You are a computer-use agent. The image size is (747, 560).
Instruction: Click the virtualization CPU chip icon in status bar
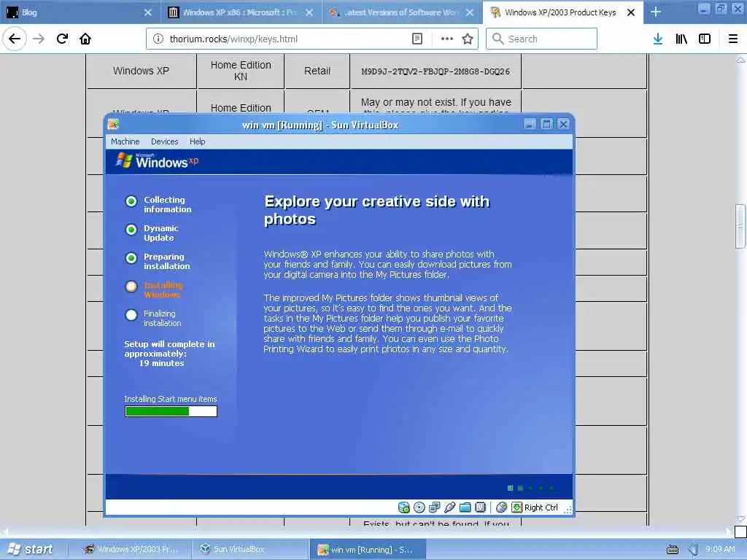(480, 507)
